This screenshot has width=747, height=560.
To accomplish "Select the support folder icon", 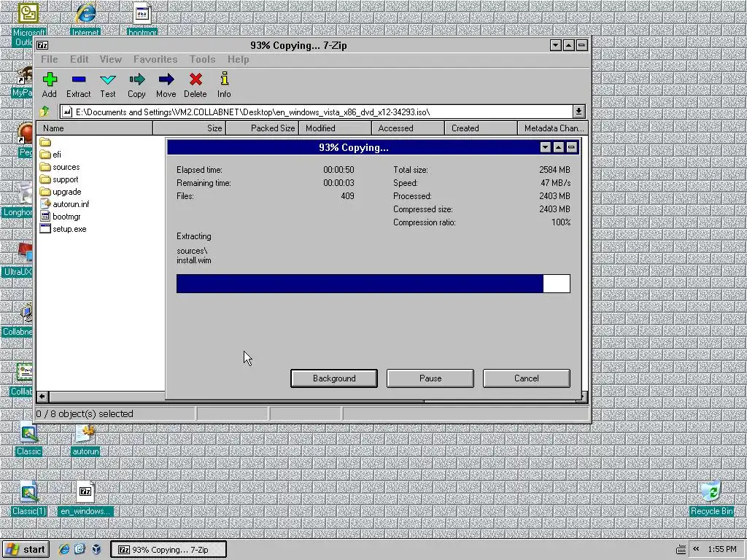I will click(x=45, y=179).
